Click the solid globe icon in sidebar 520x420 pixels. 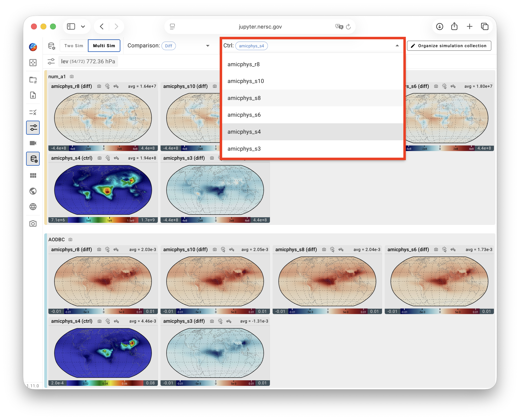[x=33, y=191]
